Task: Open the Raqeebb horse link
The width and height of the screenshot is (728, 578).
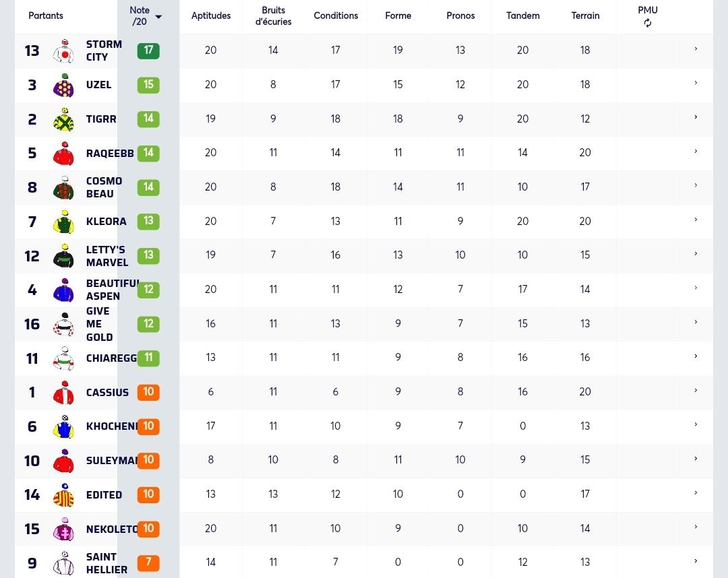Action: [x=110, y=154]
